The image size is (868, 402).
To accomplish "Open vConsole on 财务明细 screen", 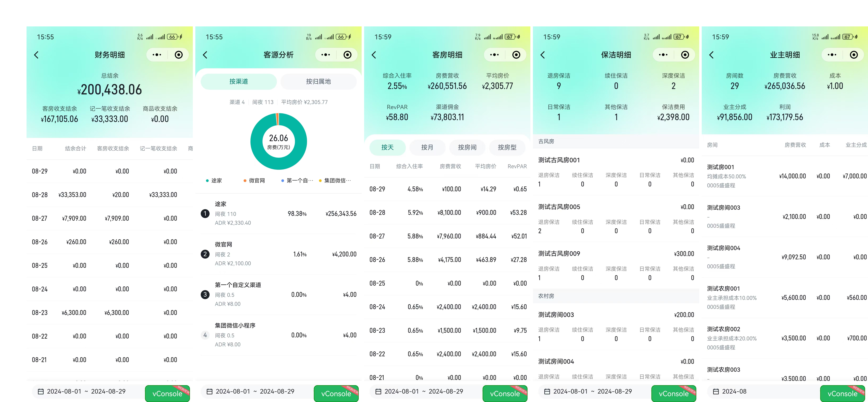I will [x=167, y=394].
